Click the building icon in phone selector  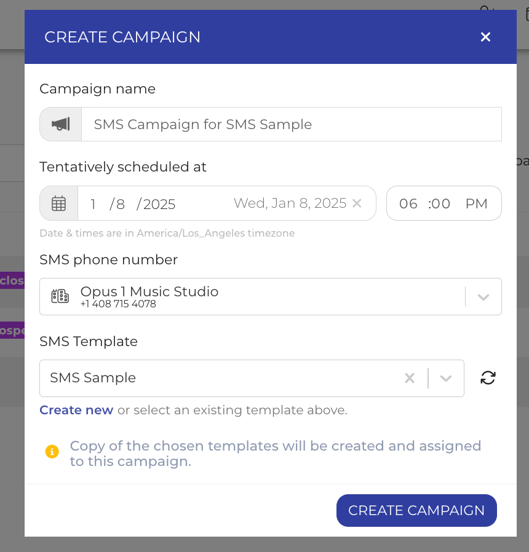60,296
